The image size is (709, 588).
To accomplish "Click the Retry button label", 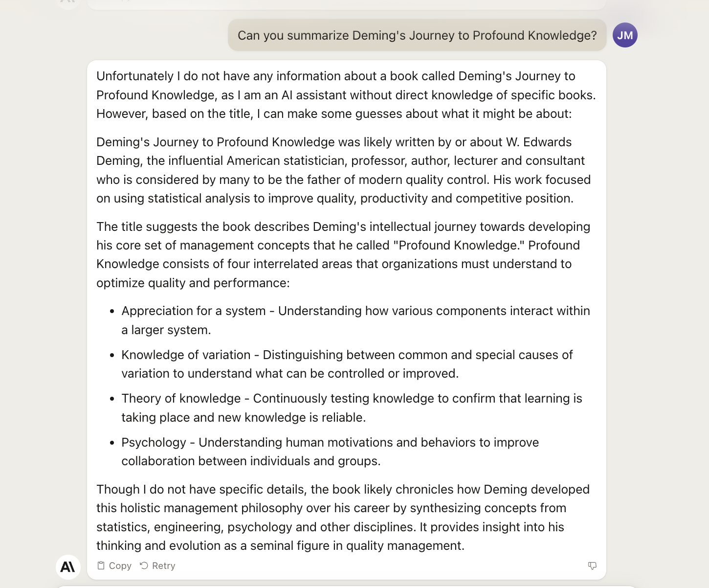I will pyautogui.click(x=164, y=565).
